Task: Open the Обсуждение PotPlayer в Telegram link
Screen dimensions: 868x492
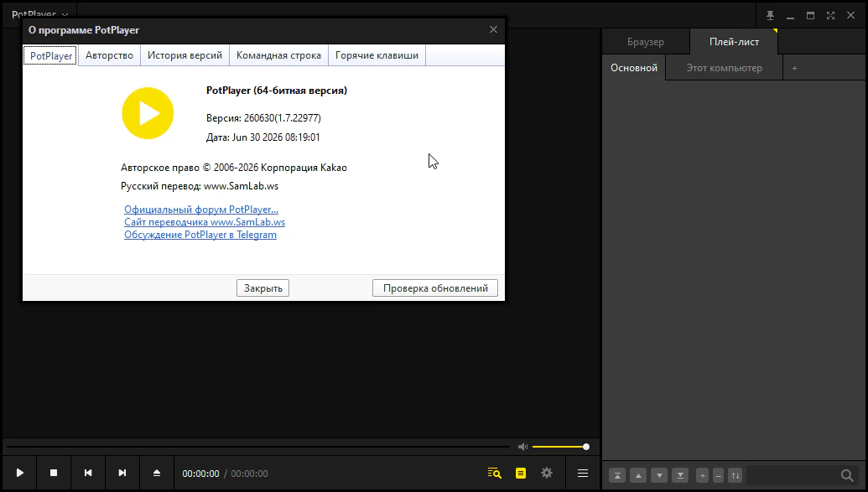Action: point(200,235)
